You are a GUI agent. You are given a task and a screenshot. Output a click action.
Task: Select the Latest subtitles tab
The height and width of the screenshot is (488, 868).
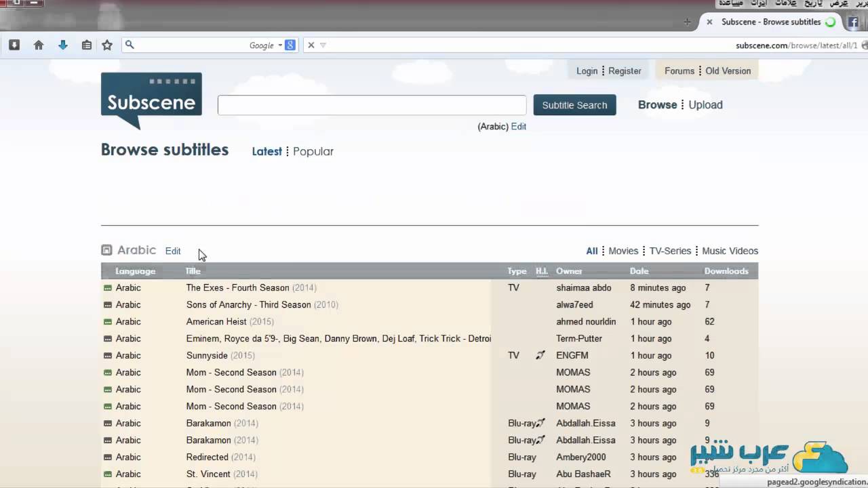(x=267, y=151)
